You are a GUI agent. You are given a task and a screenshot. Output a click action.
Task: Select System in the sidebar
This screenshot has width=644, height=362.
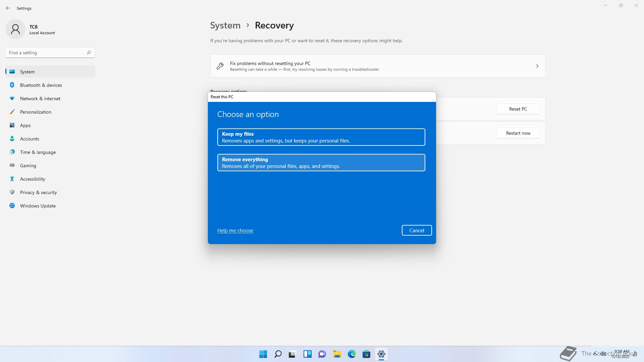50,71
